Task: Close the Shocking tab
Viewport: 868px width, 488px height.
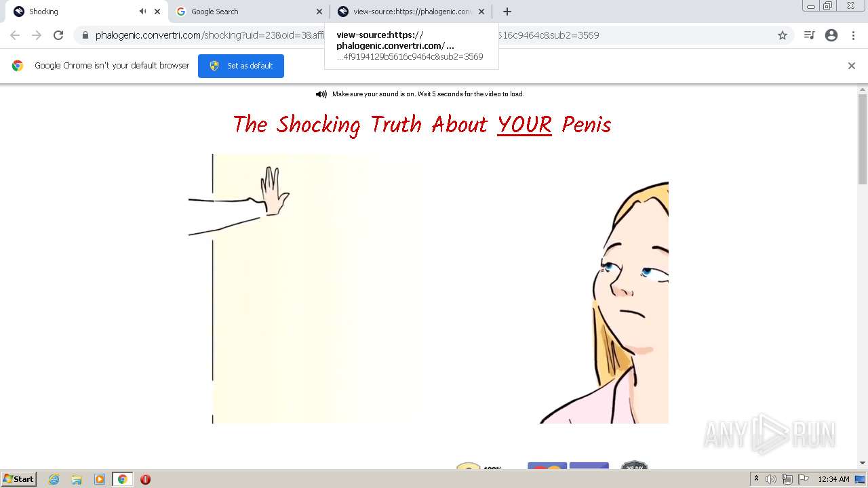Action: point(157,12)
